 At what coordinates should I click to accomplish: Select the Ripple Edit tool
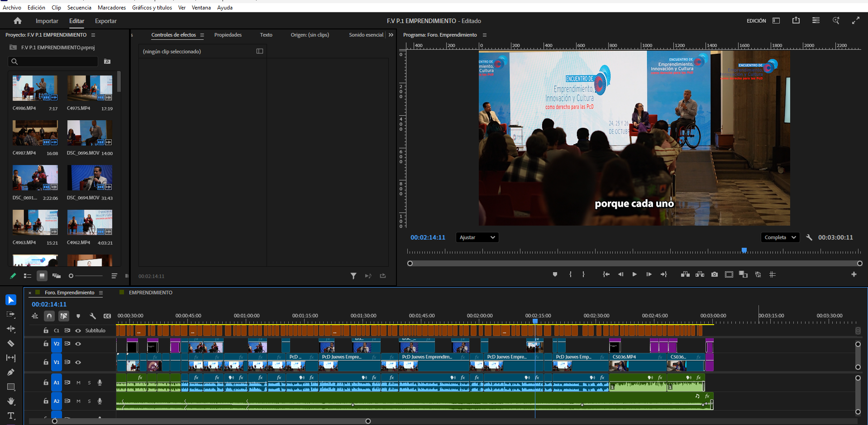11,329
